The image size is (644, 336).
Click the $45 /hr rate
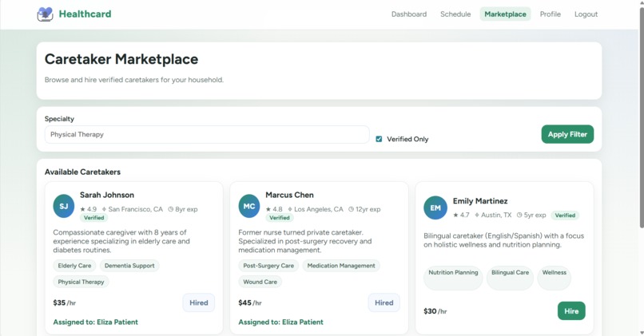[250, 302]
